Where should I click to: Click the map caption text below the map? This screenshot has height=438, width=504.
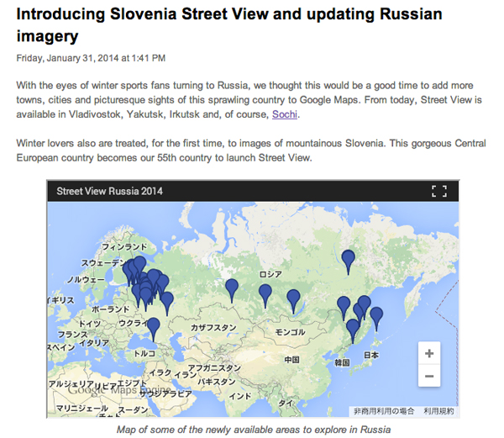[x=253, y=429]
